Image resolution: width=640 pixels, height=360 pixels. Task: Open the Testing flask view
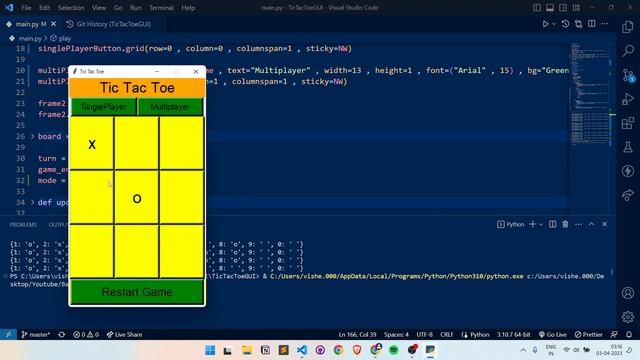[x=628, y=147]
